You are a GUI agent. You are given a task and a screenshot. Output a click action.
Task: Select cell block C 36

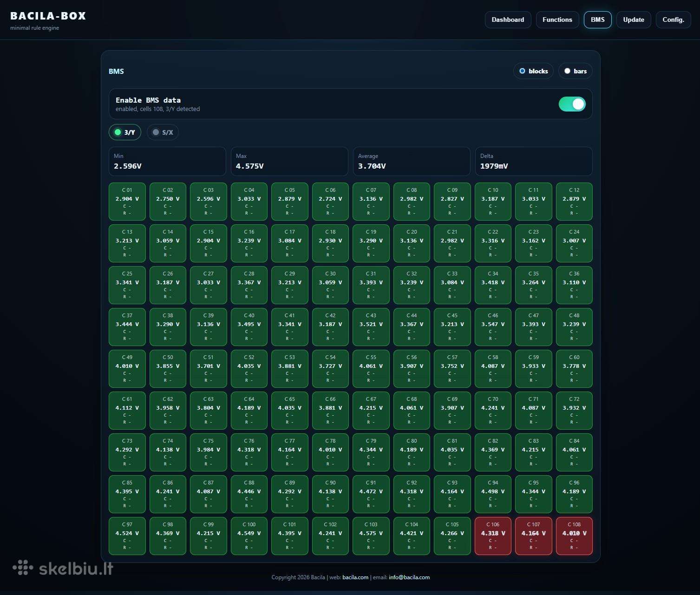(574, 285)
